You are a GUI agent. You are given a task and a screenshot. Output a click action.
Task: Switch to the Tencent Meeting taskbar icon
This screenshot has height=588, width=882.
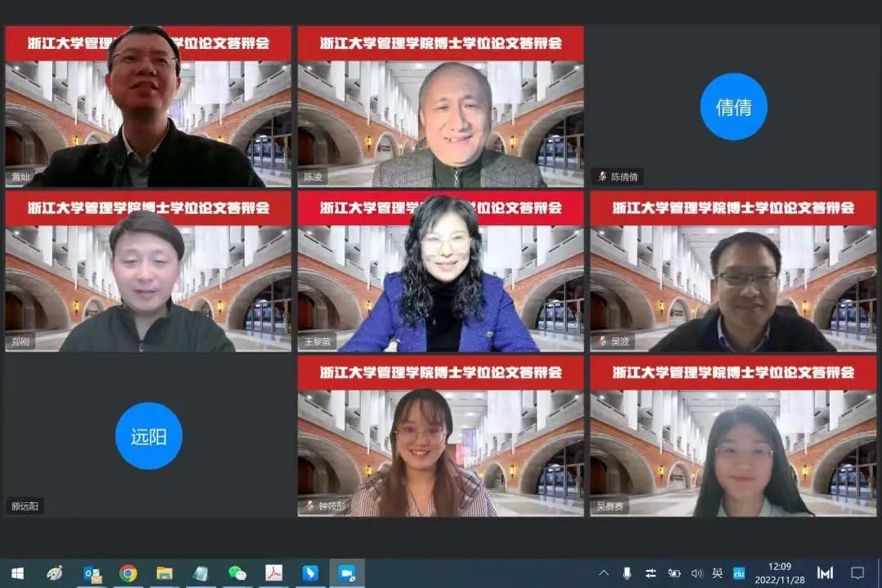click(347, 573)
